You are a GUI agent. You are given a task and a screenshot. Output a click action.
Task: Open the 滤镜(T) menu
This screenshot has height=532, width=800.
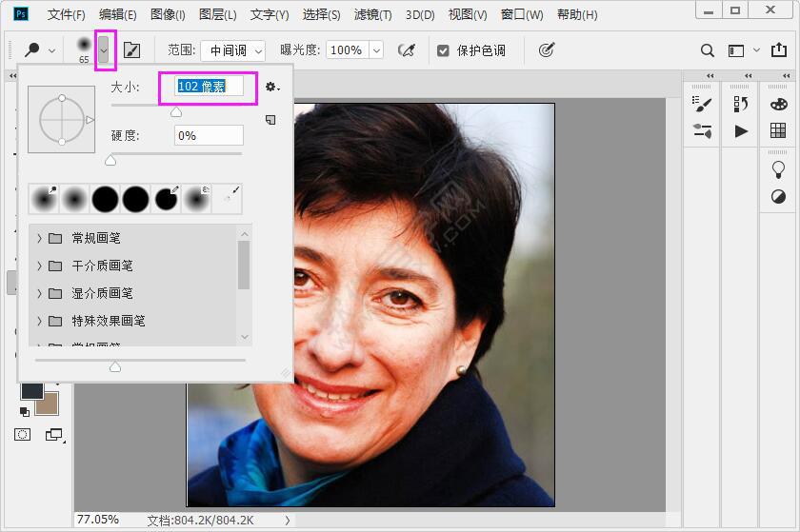click(373, 14)
